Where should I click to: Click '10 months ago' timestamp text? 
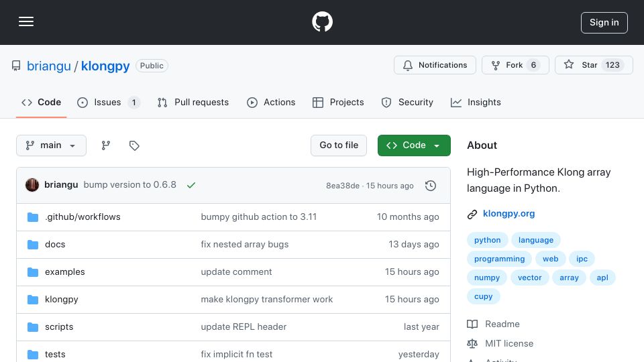[408, 217]
